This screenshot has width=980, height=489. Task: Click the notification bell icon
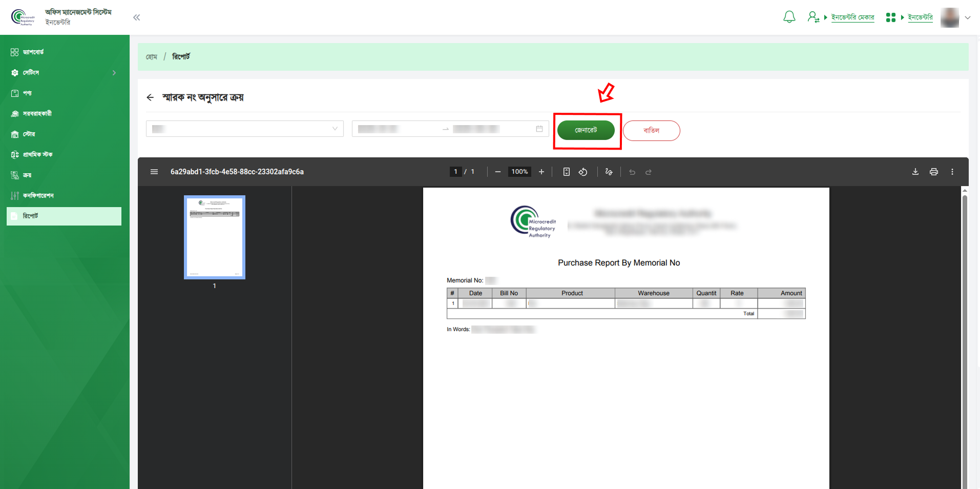click(789, 17)
